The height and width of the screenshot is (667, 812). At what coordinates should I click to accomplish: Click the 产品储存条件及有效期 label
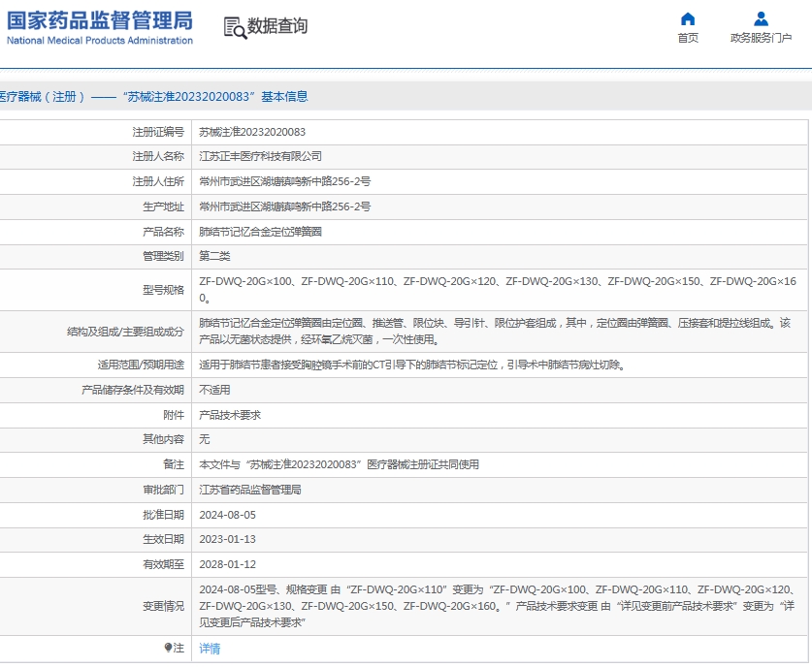tap(133, 390)
